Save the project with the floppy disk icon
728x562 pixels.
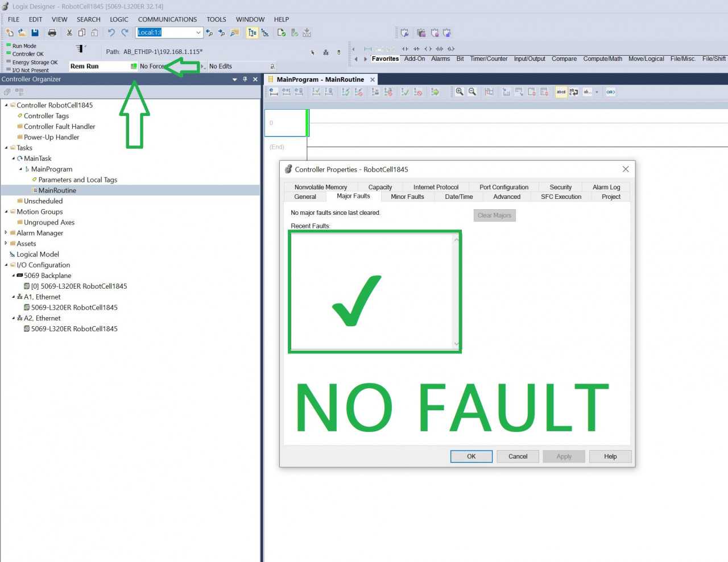point(35,33)
